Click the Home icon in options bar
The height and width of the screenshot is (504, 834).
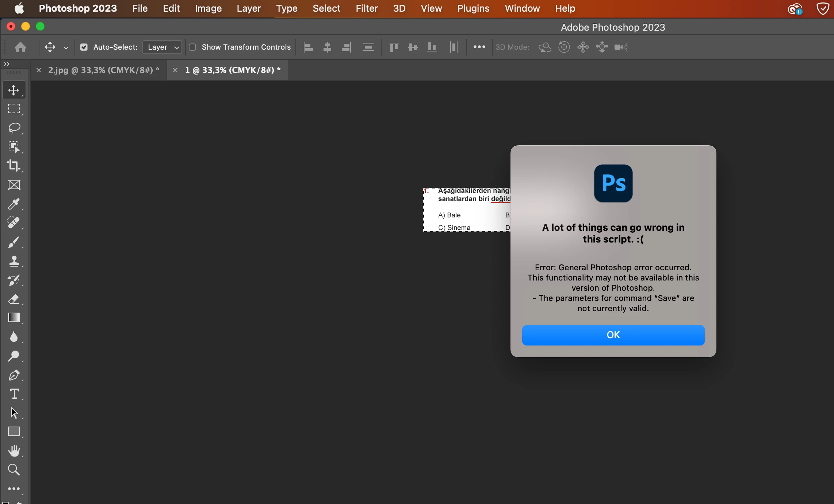20,47
